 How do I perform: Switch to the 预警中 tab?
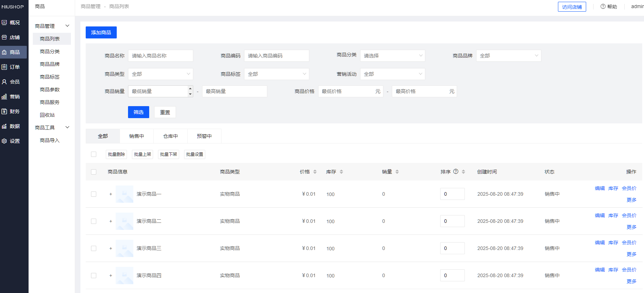click(x=204, y=136)
